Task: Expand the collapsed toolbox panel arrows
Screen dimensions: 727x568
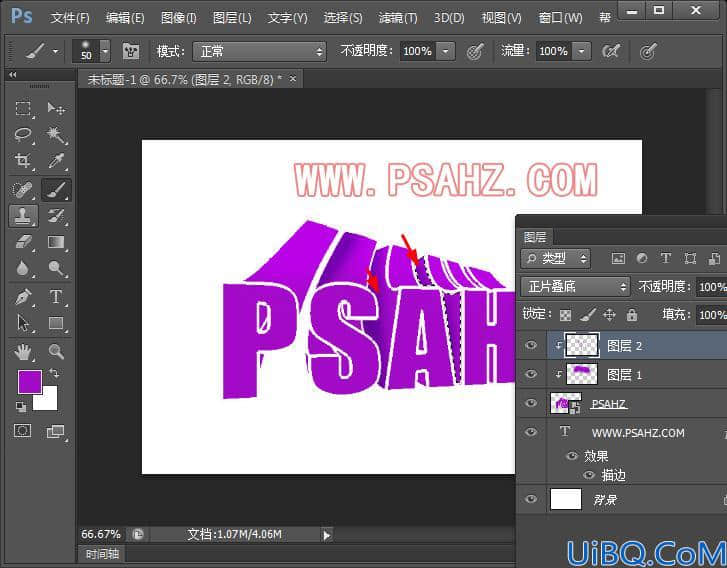Action: pyautogui.click(x=13, y=75)
